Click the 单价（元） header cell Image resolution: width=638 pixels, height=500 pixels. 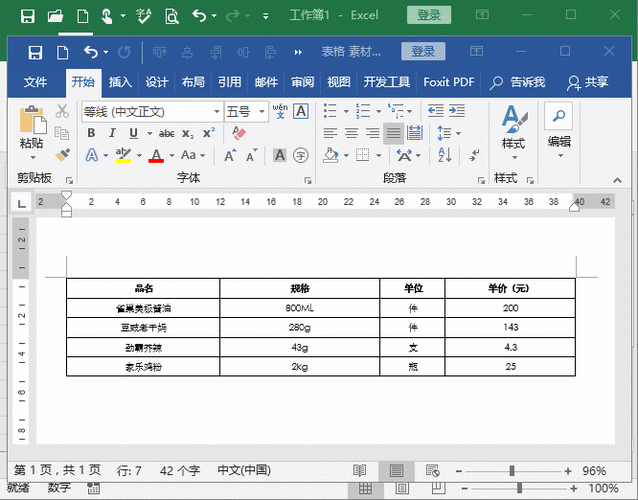pos(510,288)
